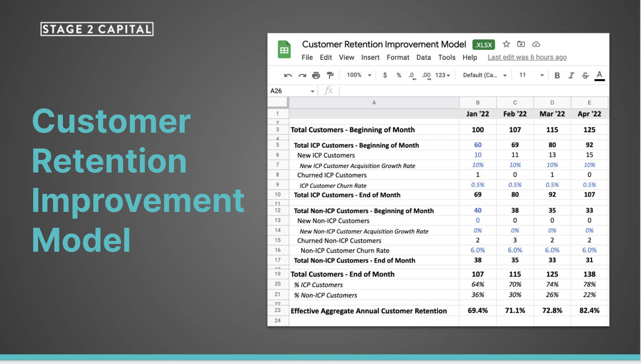Open the Edit menu

point(326,57)
